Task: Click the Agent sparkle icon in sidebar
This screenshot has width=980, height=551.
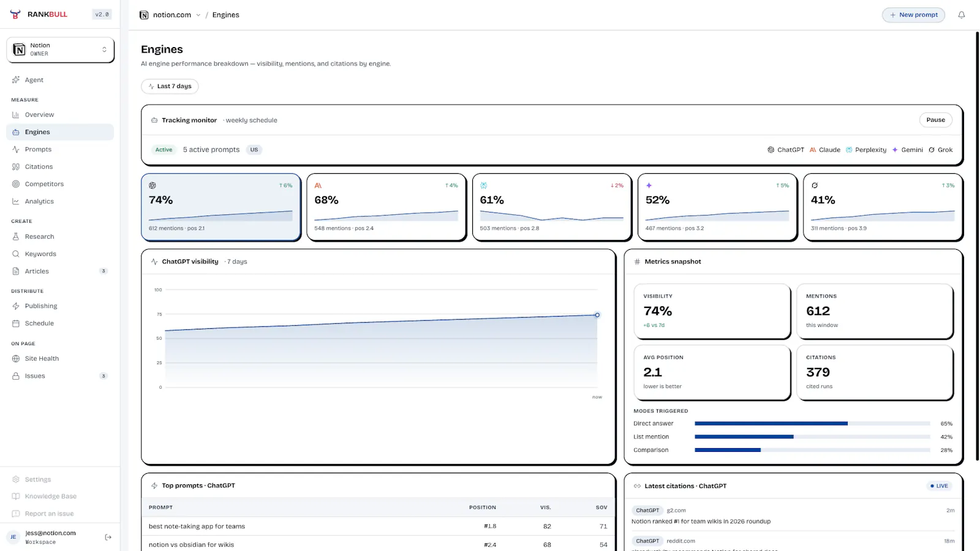Action: pyautogui.click(x=16, y=80)
